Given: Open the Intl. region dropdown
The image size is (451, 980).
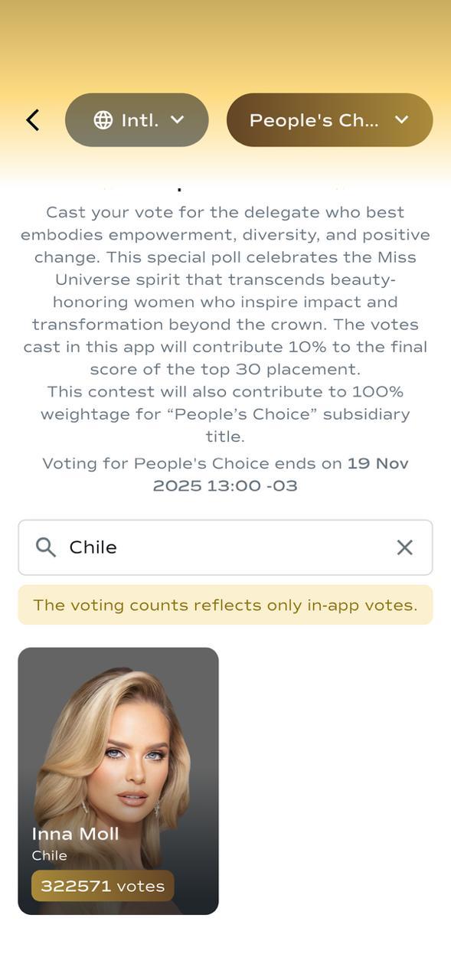Looking at the screenshot, I should pos(136,119).
